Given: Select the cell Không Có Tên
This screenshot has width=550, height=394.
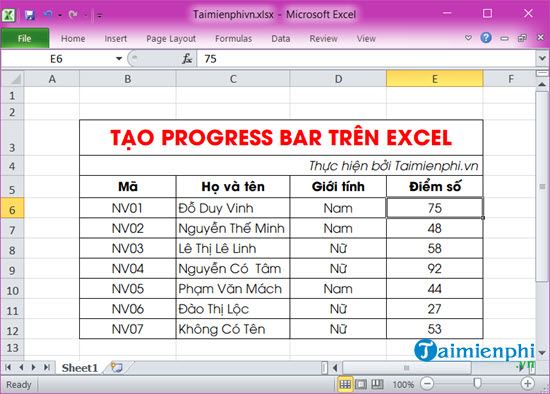Looking at the screenshot, I should click(233, 329).
